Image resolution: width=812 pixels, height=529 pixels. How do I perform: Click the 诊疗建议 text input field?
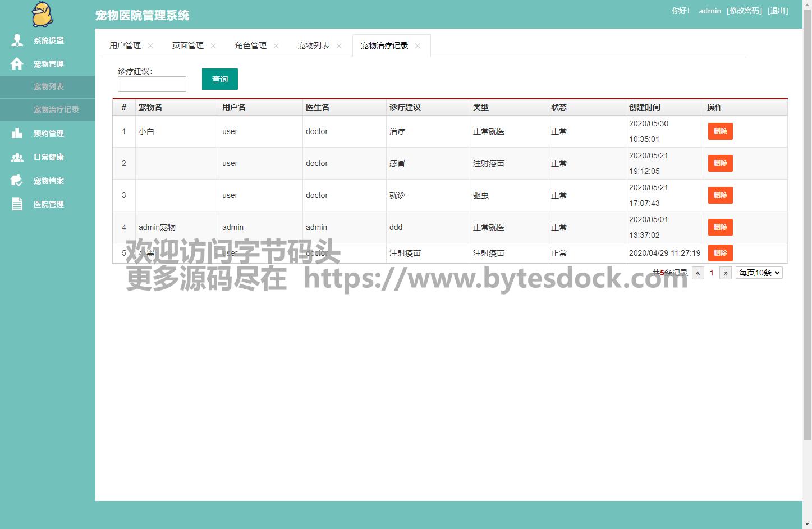[x=152, y=84]
